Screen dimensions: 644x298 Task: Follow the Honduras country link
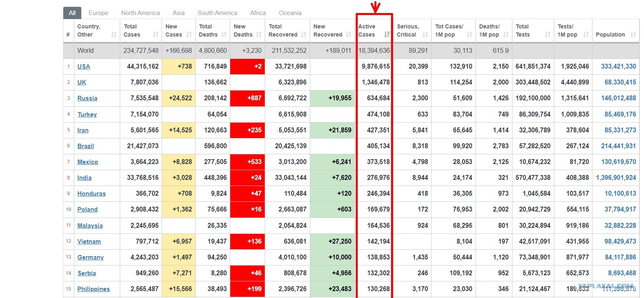tap(91, 194)
